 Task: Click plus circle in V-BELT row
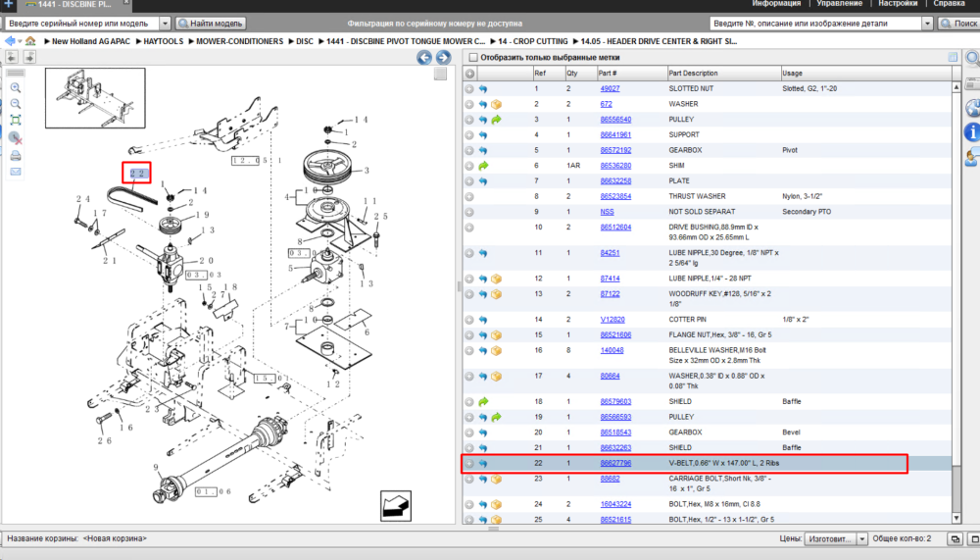(x=469, y=464)
